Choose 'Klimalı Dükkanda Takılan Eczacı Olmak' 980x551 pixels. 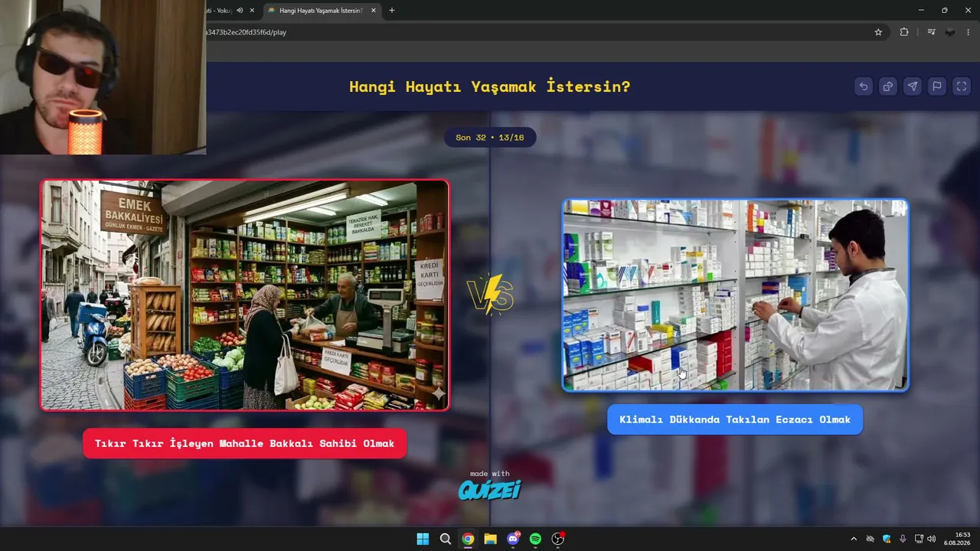click(x=735, y=419)
